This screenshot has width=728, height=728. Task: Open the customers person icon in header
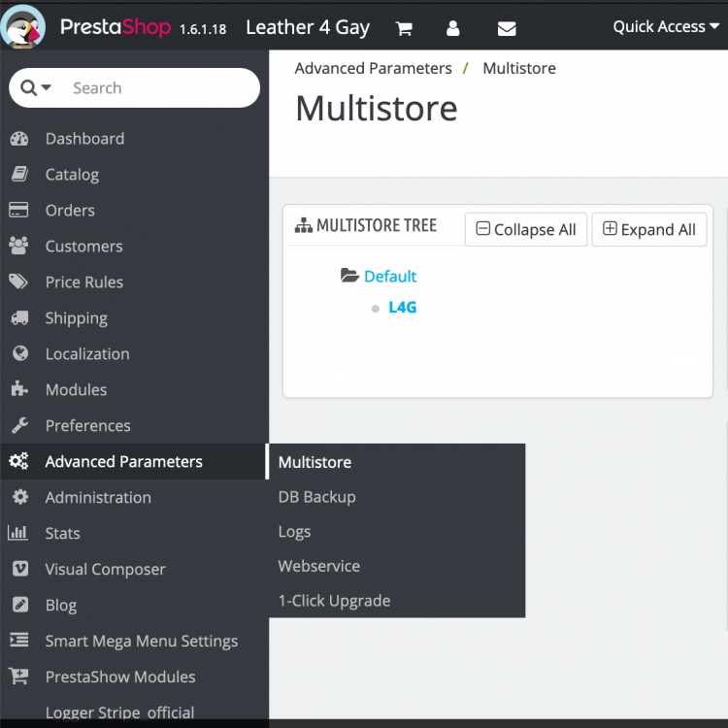452,28
